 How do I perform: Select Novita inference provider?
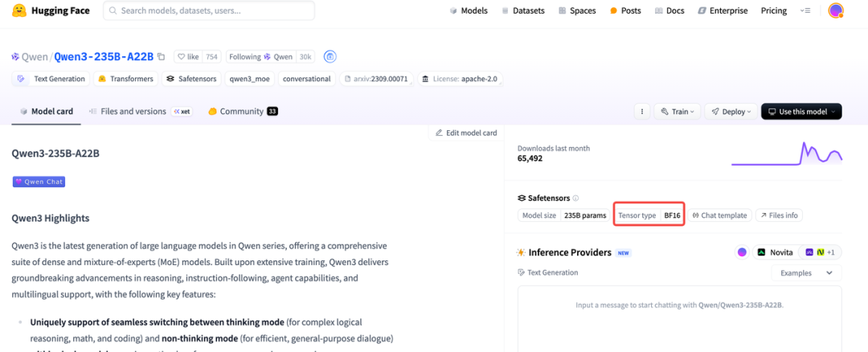coord(776,252)
